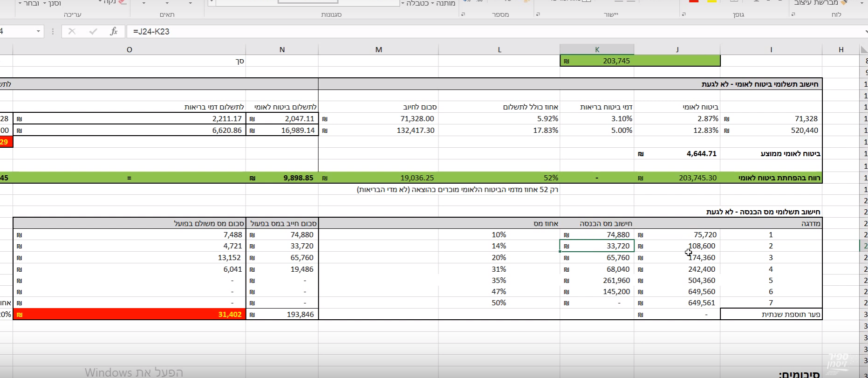Expand the formula bar with the chevron
This screenshot has height=378, width=868.
(x=865, y=31)
